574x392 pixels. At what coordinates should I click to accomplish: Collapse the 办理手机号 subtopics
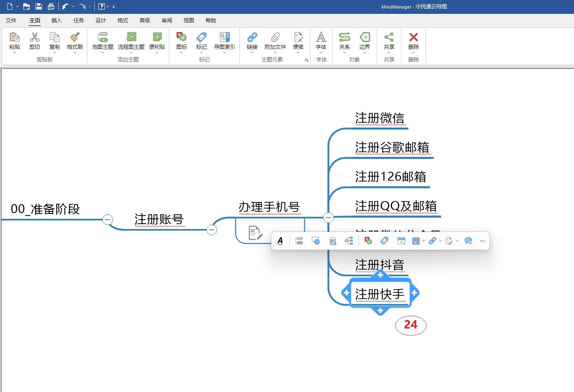coord(328,218)
